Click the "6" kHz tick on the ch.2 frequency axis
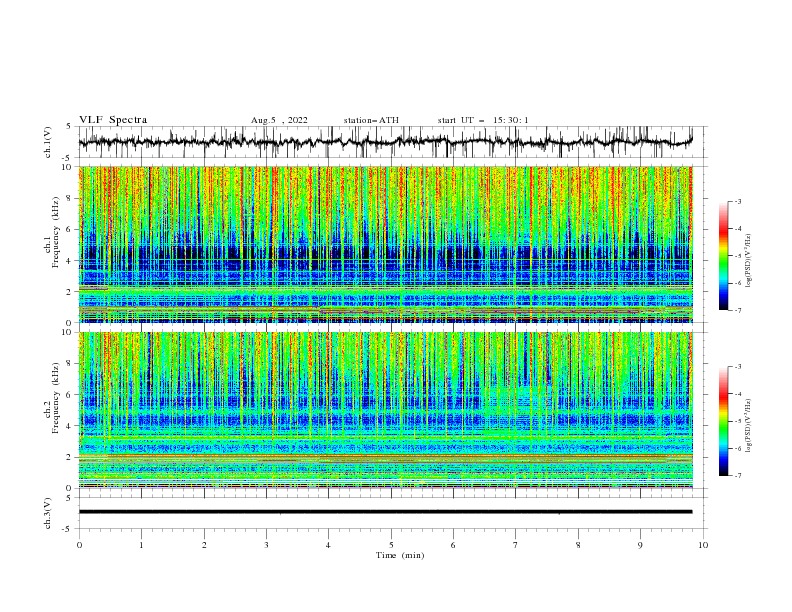This screenshot has width=792, height=612. [x=70, y=394]
